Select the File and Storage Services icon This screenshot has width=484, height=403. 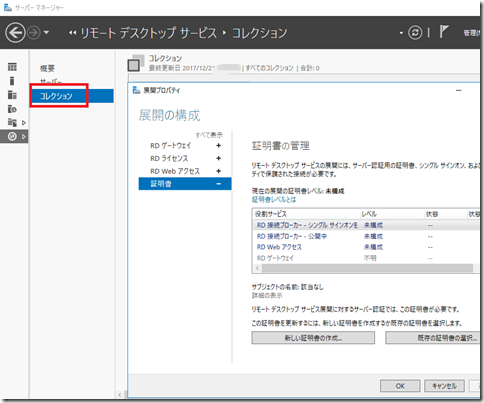[x=12, y=122]
